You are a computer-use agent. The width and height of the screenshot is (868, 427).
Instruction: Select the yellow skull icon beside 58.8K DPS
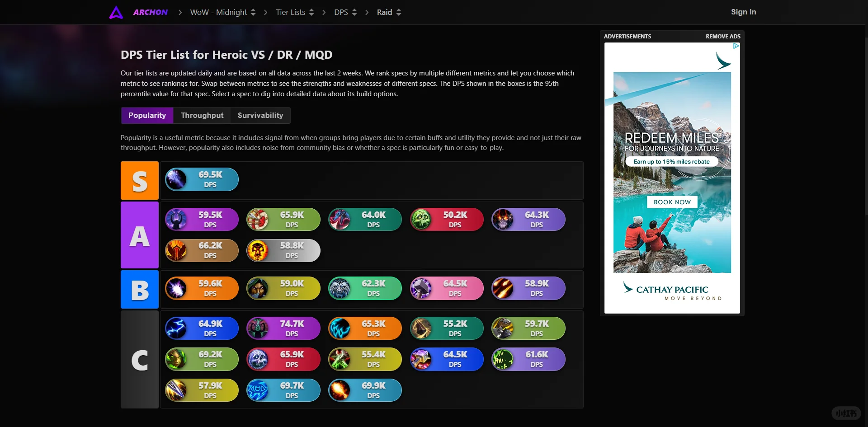(x=258, y=250)
